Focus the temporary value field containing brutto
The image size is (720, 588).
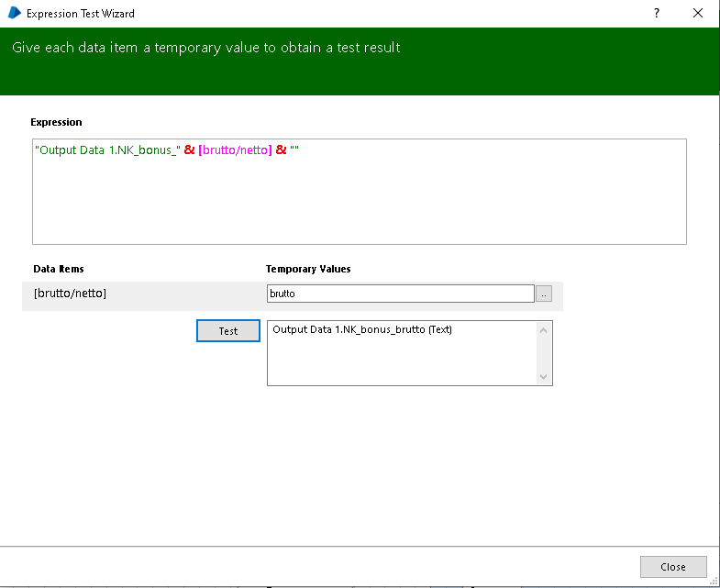click(400, 294)
